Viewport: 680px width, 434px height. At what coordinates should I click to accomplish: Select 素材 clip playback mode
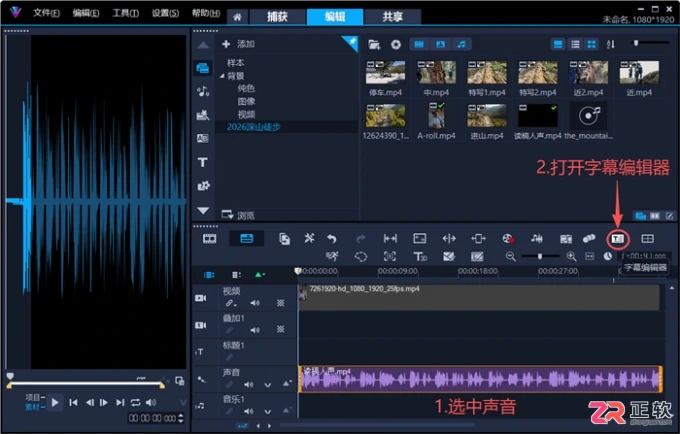[35, 407]
